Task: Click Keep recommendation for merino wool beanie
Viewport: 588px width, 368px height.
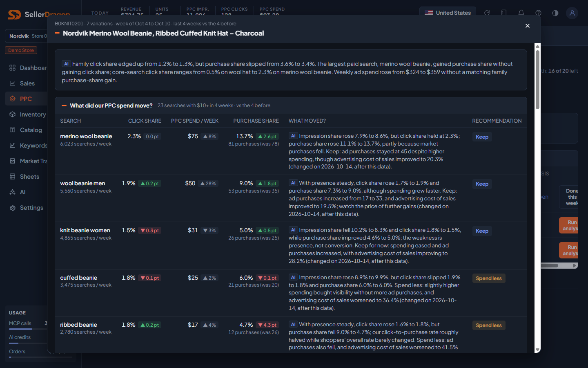Action: (482, 137)
